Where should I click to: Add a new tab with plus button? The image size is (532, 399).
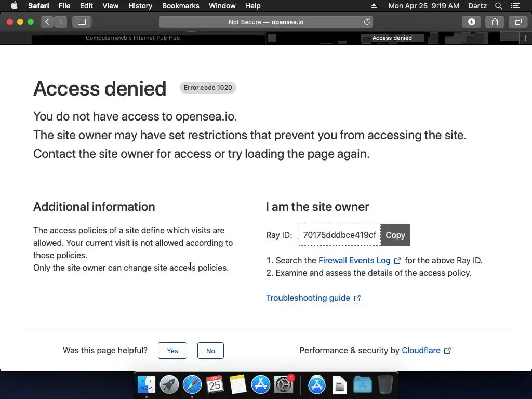(x=525, y=38)
